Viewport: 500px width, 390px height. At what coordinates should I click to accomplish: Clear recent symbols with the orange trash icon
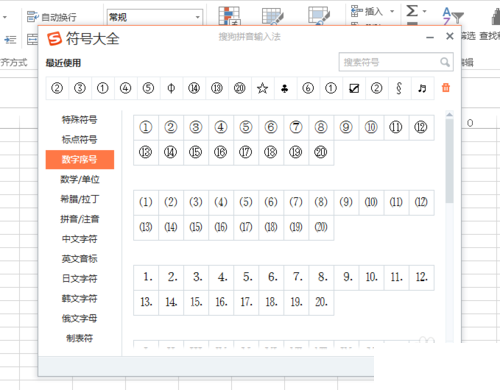pos(446,88)
